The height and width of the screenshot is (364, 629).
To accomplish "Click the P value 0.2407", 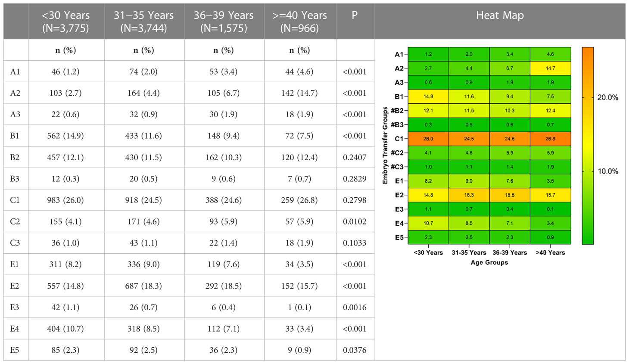I will click(355, 157).
